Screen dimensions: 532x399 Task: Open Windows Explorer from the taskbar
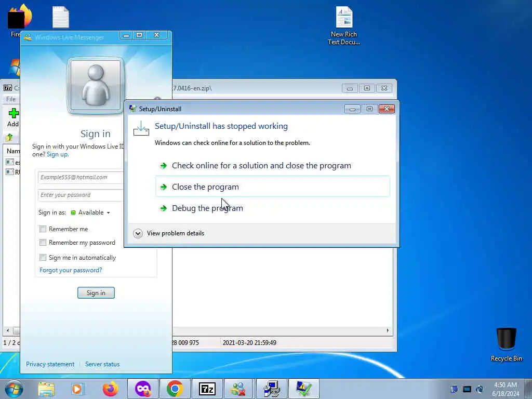[x=46, y=389]
